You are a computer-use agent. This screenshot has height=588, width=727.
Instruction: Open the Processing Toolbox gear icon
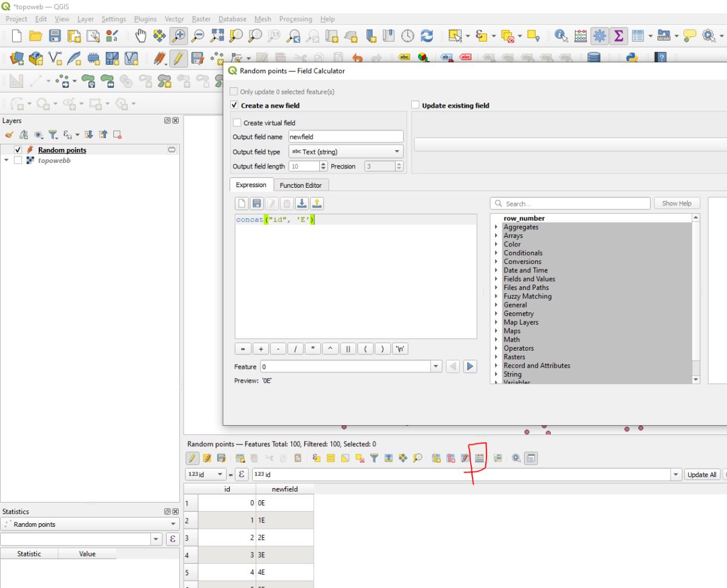coord(600,36)
